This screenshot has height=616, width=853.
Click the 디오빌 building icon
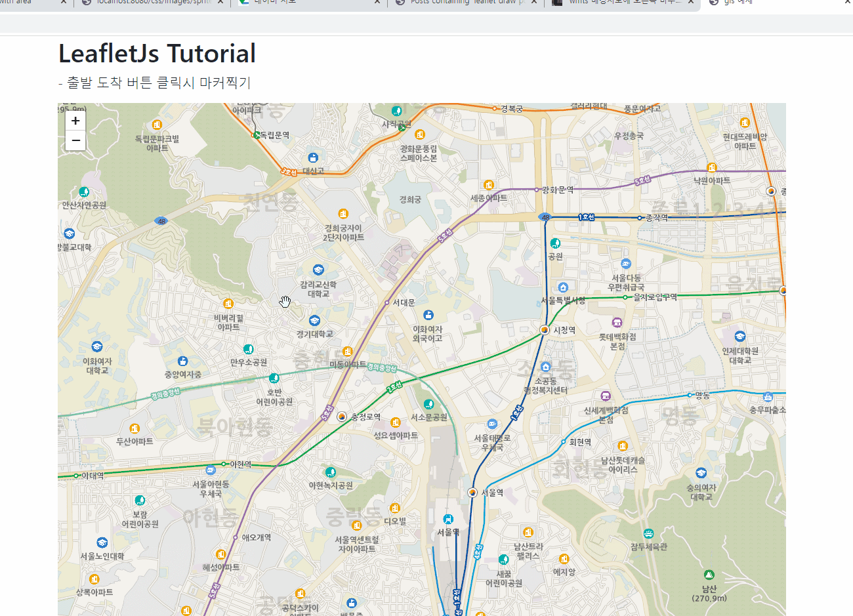[x=395, y=508]
